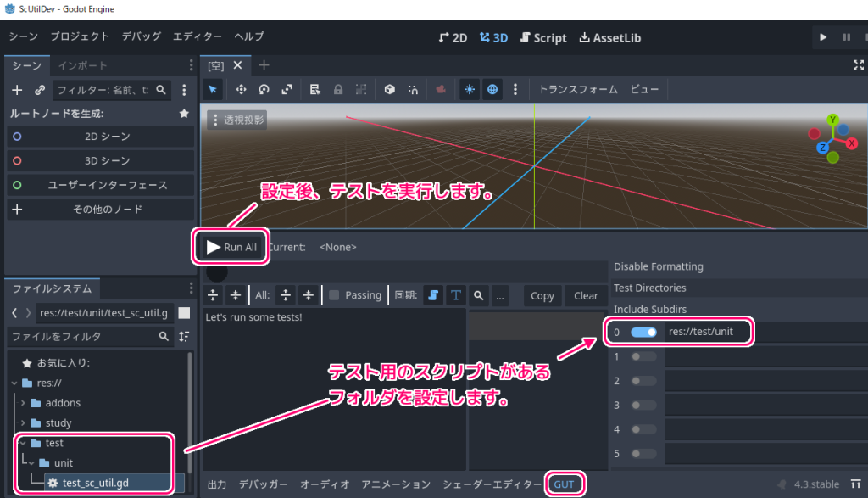This screenshot has width=868, height=498.
Task: Toggle the group selected nodes icon
Action: 361,89
